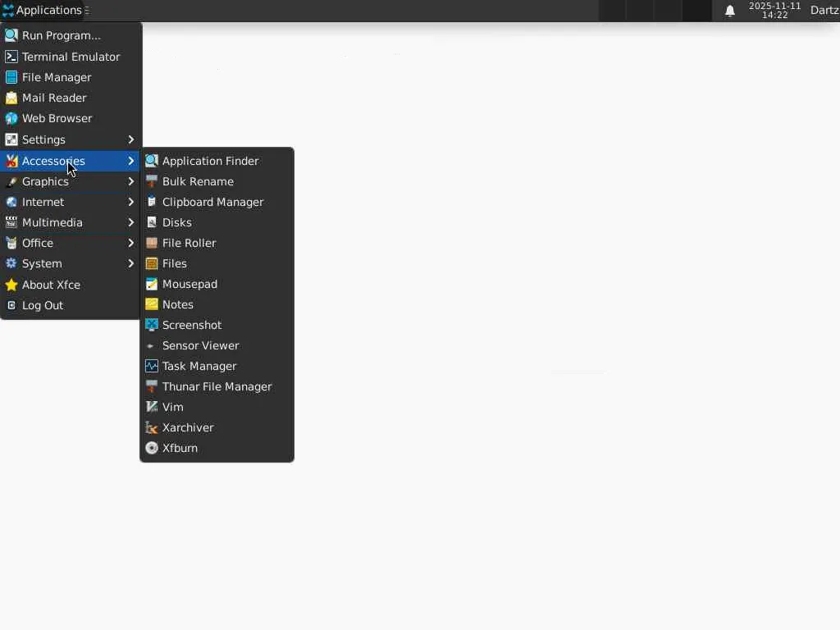Select the Web Browser menu entry
Screen dimensions: 840x630
click(x=71, y=118)
